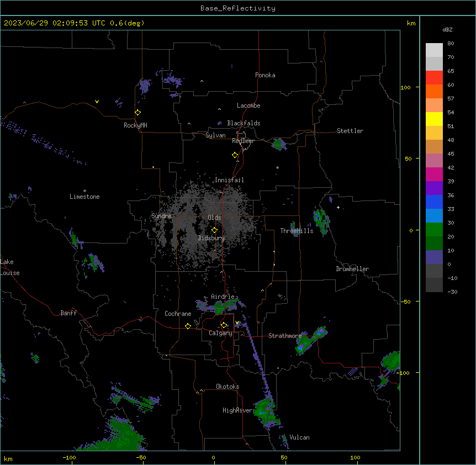Pick the red swatch in dBZ legend
The height and width of the screenshot is (465, 476).
coord(434,77)
